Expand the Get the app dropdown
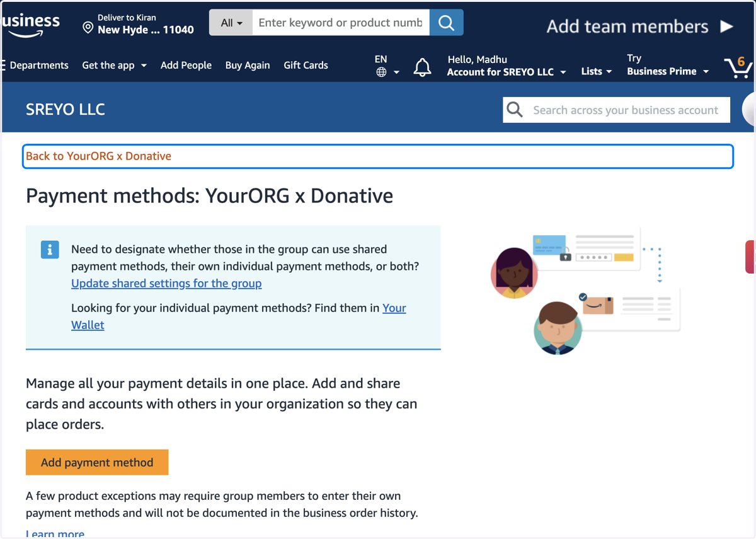This screenshot has height=539, width=756. [x=114, y=65]
